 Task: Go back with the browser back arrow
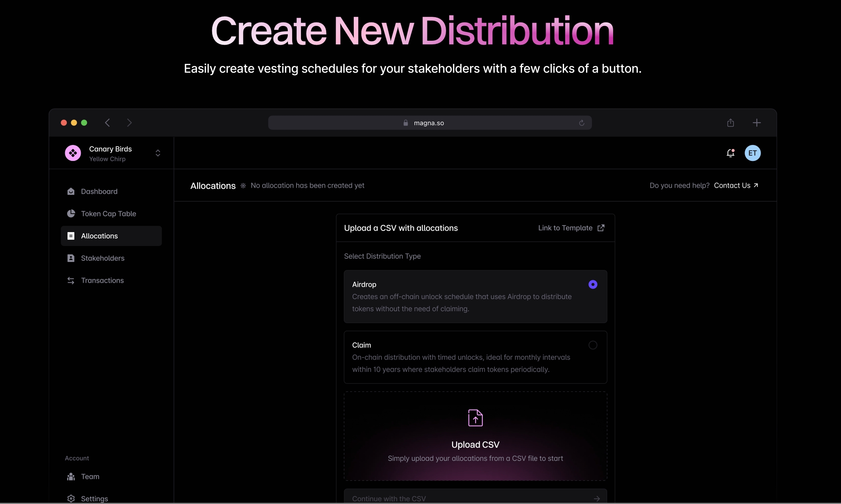tap(107, 123)
